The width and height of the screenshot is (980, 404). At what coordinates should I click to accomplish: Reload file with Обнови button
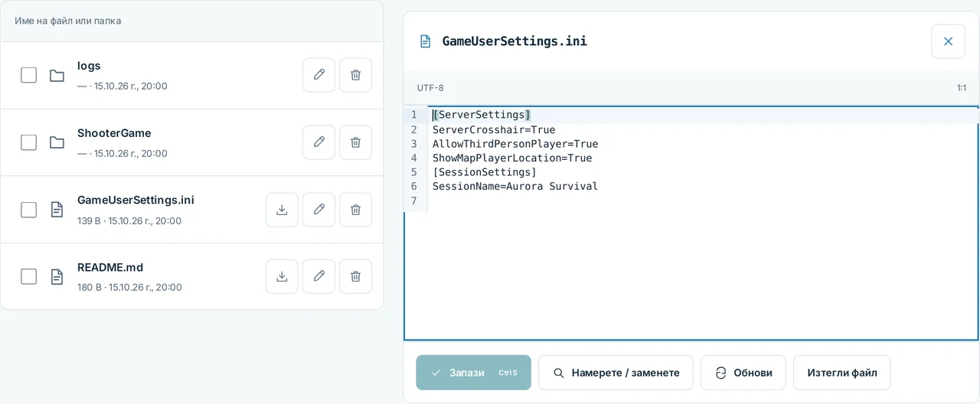tap(743, 373)
